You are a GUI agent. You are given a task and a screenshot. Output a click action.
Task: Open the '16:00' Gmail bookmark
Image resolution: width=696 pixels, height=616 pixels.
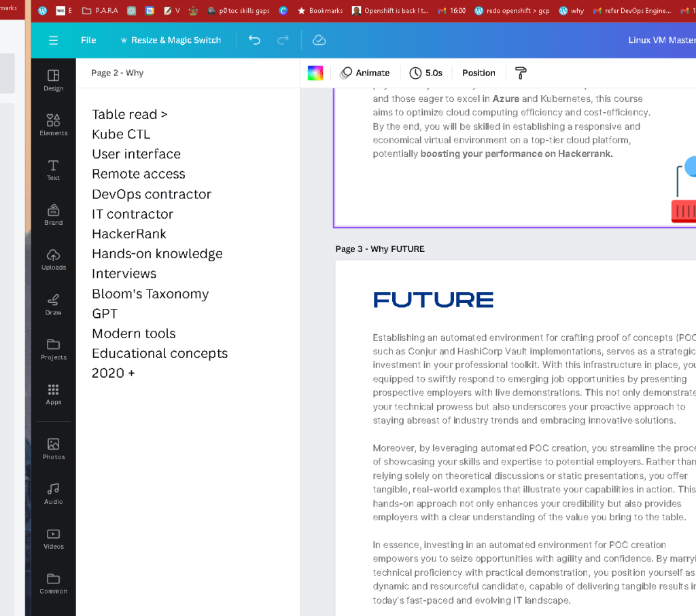(452, 11)
